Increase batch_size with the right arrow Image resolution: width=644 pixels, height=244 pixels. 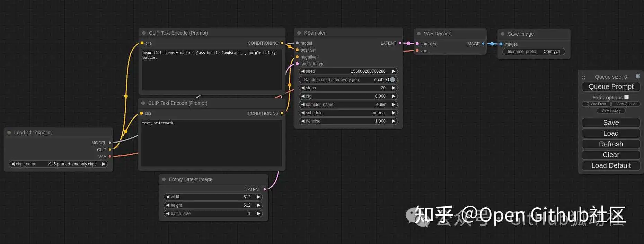coord(258,214)
